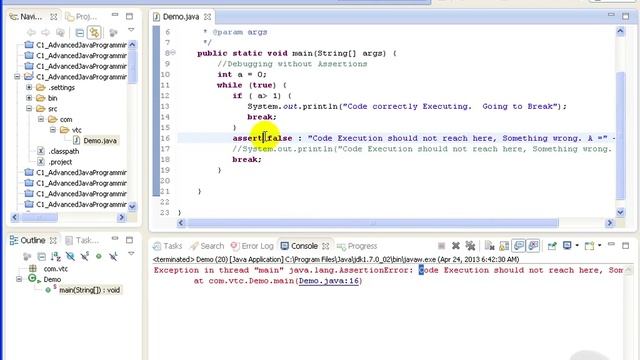Collapse the Demo class in Outline
The image size is (640, 360).
point(19,279)
